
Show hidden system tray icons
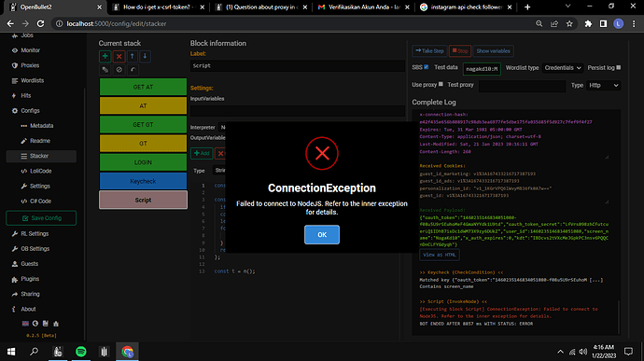pos(560,352)
